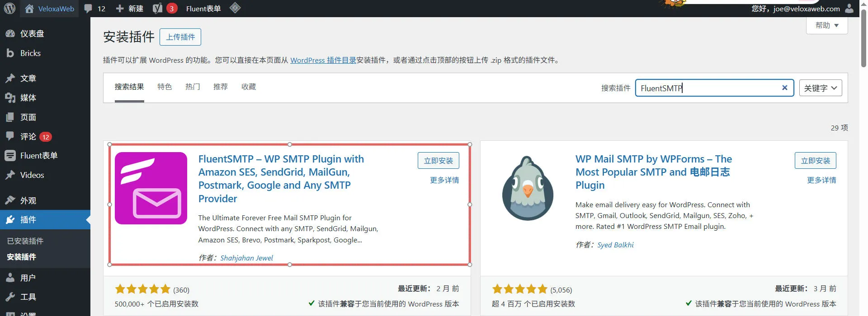Click the WP Mail SMTP pigeon icon
This screenshot has height=316, width=868.
pyautogui.click(x=528, y=188)
